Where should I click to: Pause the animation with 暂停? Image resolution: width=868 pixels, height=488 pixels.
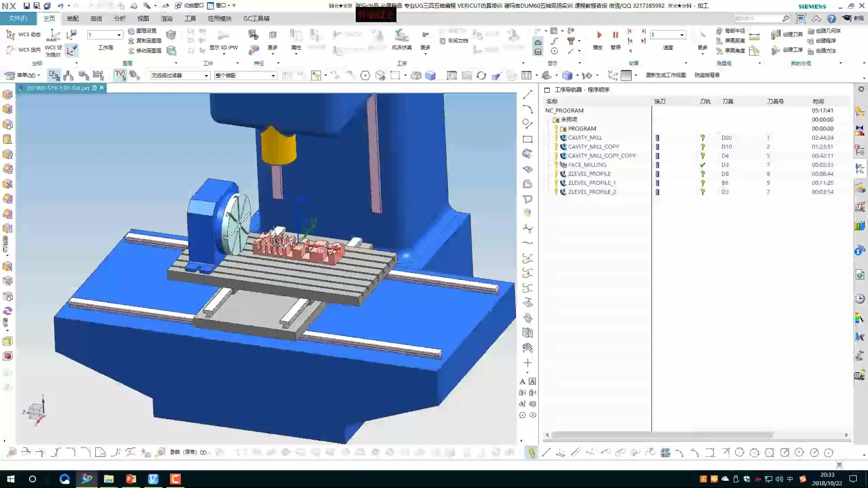(615, 35)
